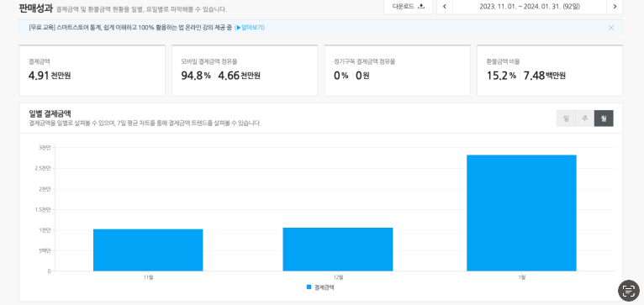Click the 4.66 천만원 mobile payment amount

point(239,76)
